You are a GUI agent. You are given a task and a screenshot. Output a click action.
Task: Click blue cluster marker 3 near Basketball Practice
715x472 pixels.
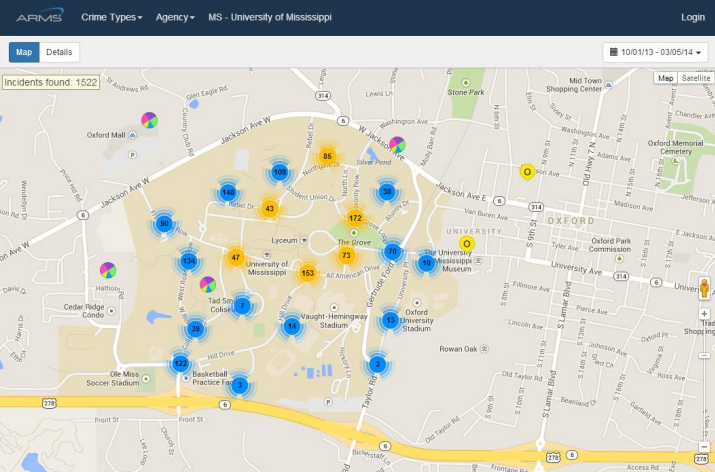coord(240,385)
